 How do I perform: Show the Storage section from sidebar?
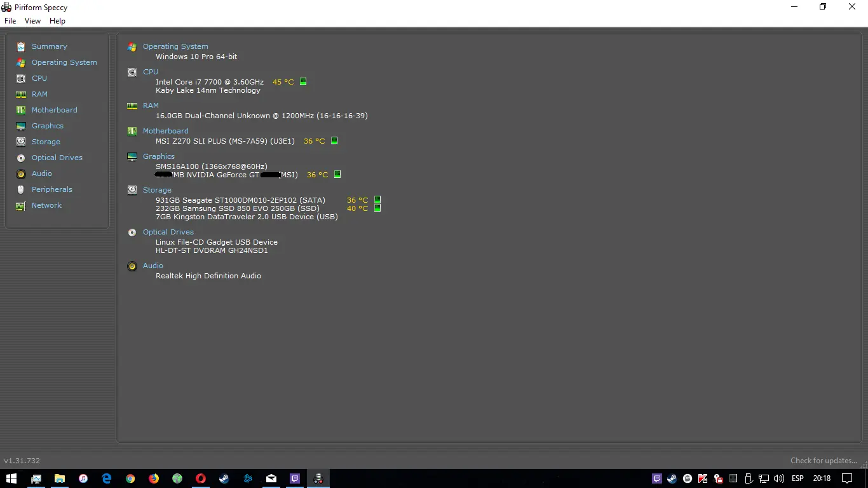click(x=46, y=142)
